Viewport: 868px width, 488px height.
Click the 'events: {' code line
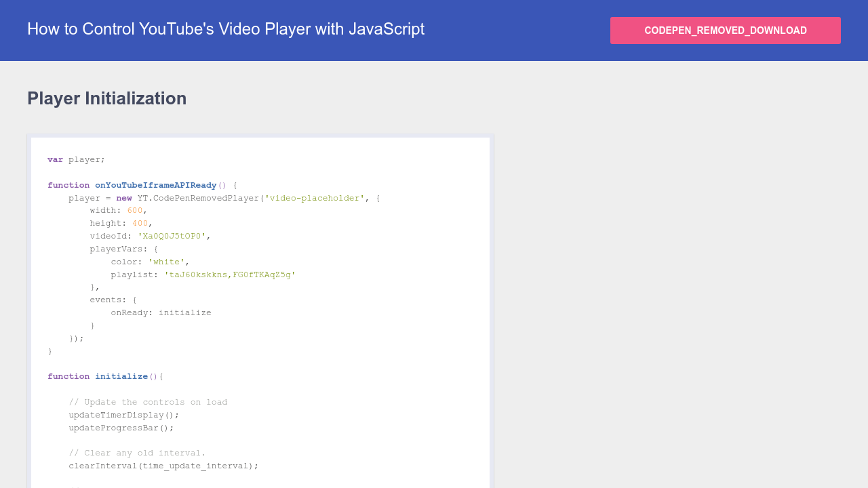[x=113, y=300]
